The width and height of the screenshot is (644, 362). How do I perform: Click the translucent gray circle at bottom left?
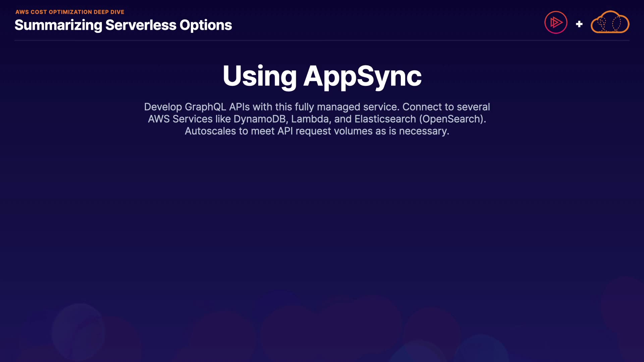coord(78,332)
